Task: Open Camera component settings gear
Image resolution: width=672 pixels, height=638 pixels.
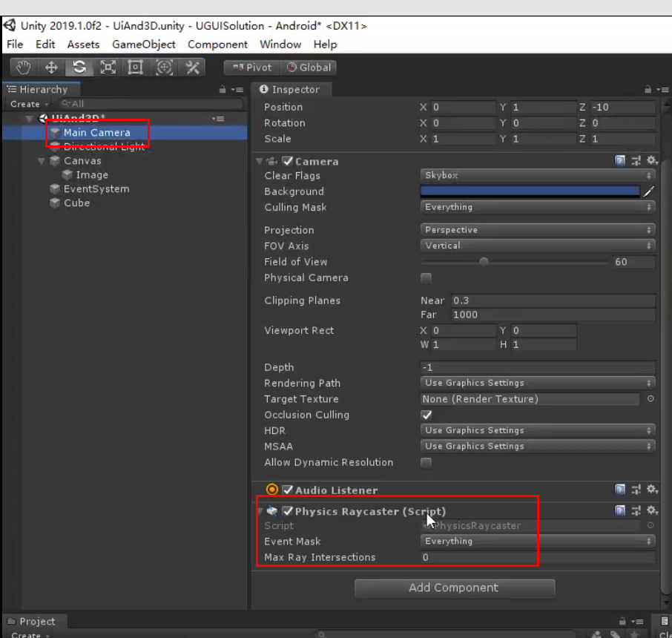Action: (x=652, y=161)
